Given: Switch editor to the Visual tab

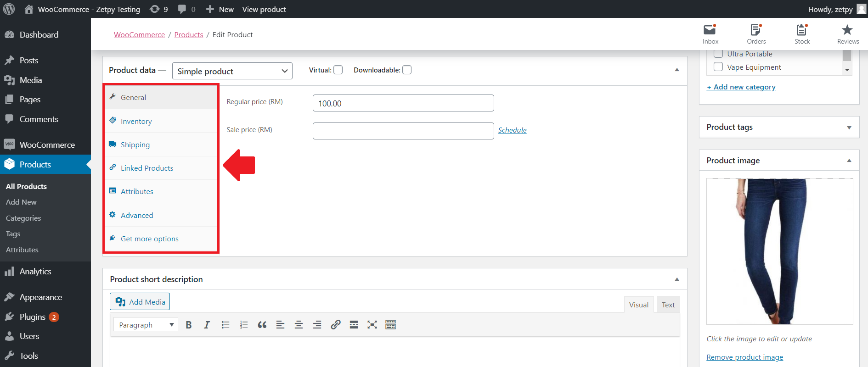Looking at the screenshot, I should (638, 305).
